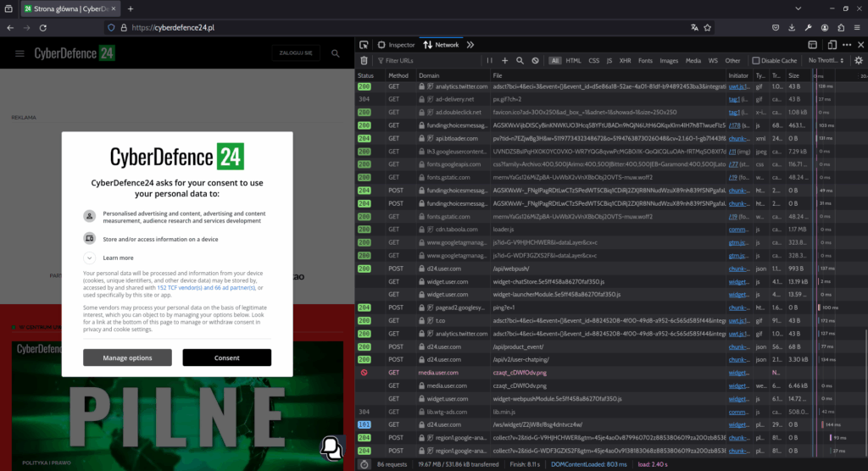The image size is (868, 471).
Task: Click the PILNE news thumbnail image
Action: click(177, 407)
